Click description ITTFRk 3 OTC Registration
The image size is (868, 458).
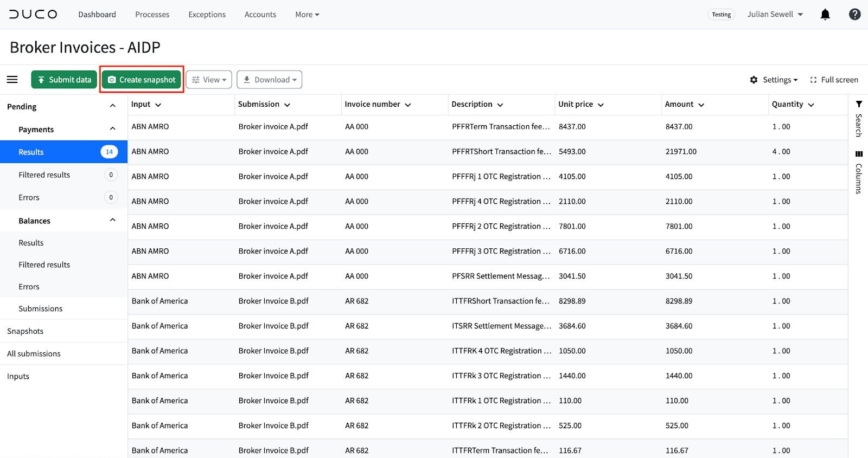501,376
